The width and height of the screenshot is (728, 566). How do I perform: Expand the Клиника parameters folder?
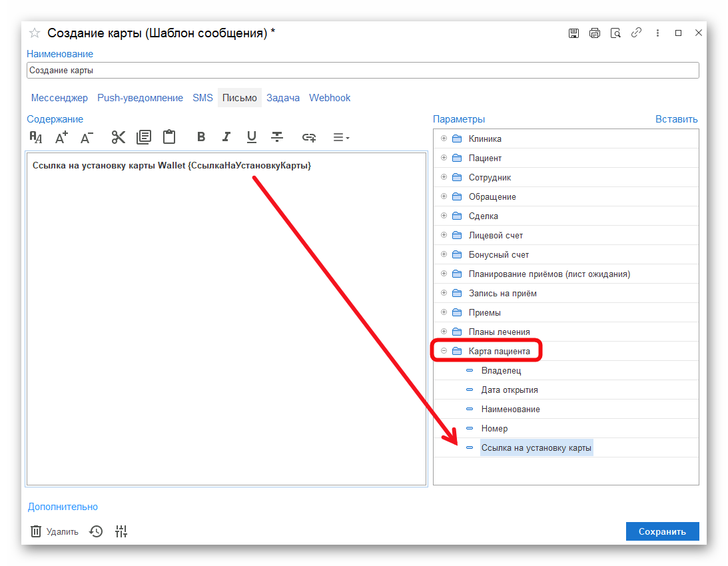tap(444, 139)
